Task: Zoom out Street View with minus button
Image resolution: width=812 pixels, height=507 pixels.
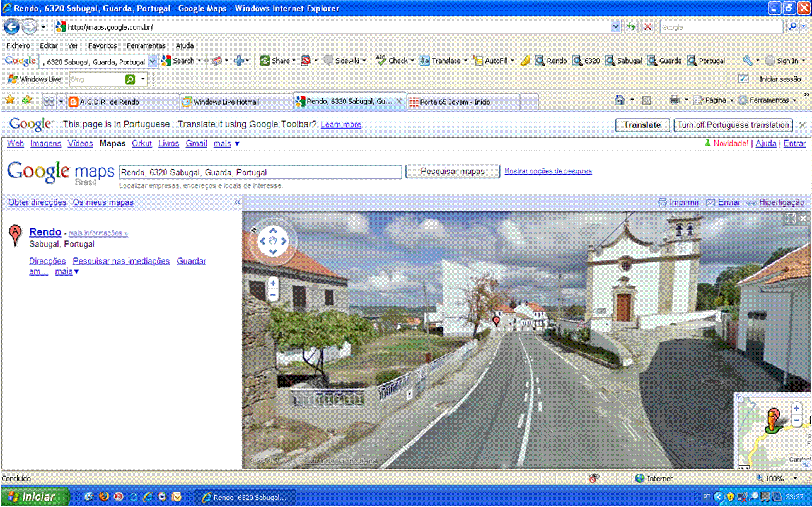Action: pos(273,295)
